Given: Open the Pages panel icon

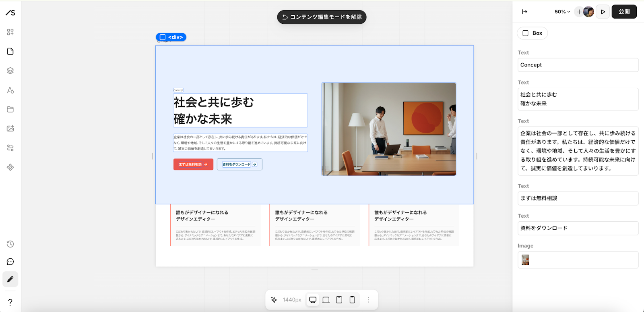Looking at the screenshot, I should point(10,52).
